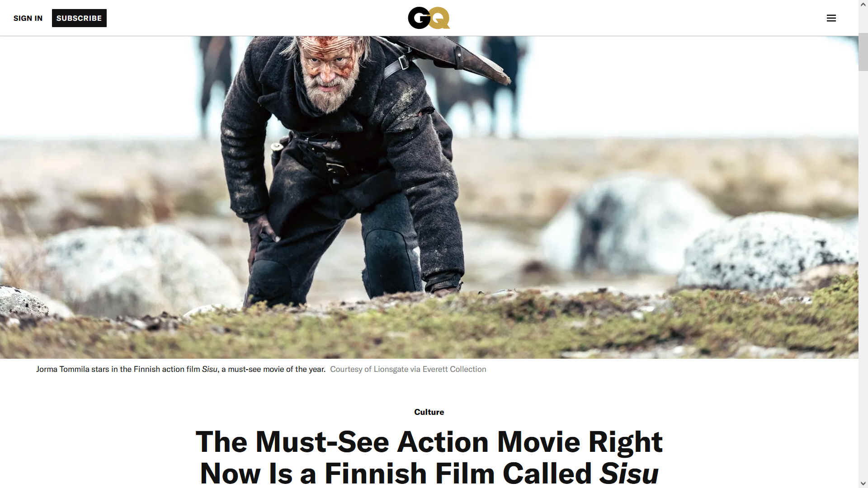Screen dimensions: 868x488
Task: Open the Culture section link
Action: tap(429, 412)
